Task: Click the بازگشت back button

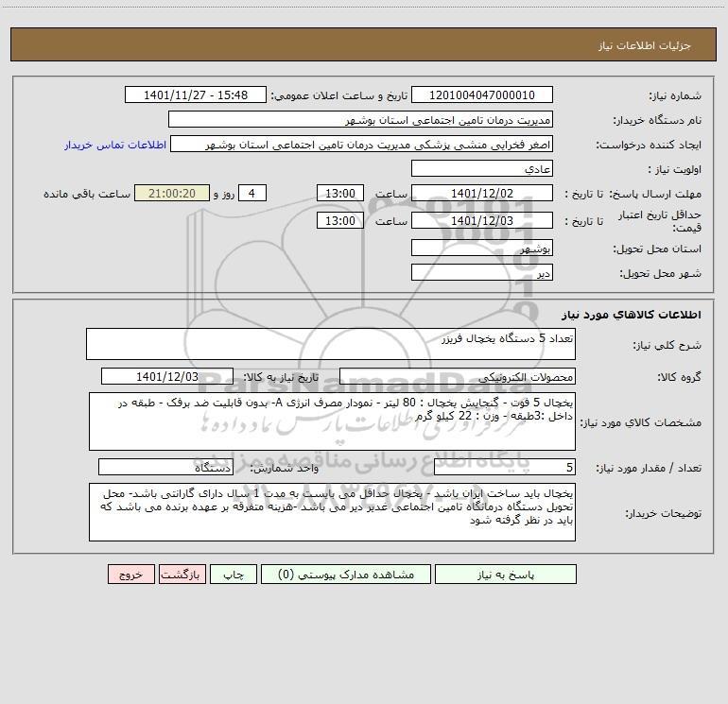Action: point(182,575)
